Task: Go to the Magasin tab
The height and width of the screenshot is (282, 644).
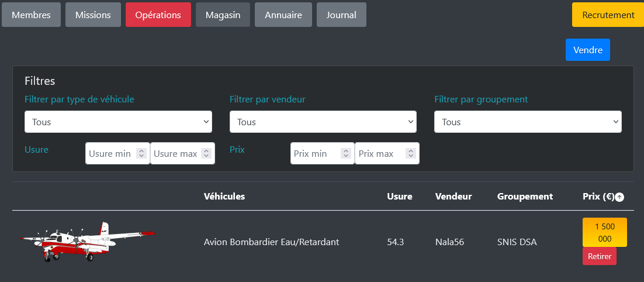Action: [223, 15]
